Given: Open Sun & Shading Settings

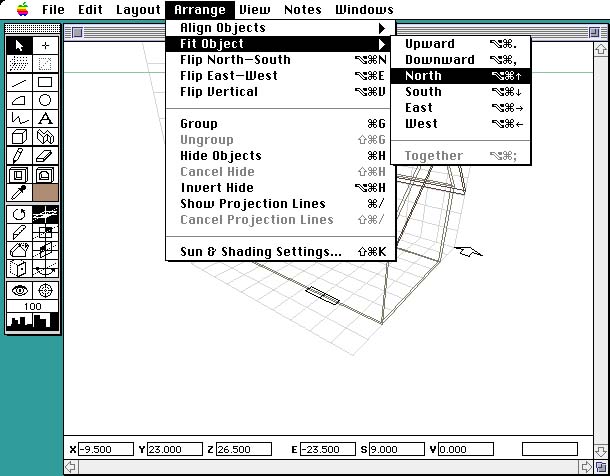Looking at the screenshot, I should [x=260, y=252].
